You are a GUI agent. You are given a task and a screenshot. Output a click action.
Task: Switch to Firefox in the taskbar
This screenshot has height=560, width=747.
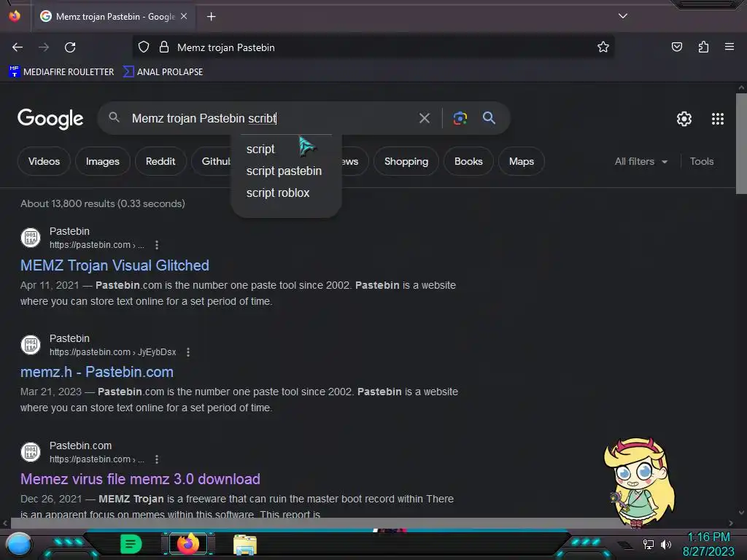[187, 544]
